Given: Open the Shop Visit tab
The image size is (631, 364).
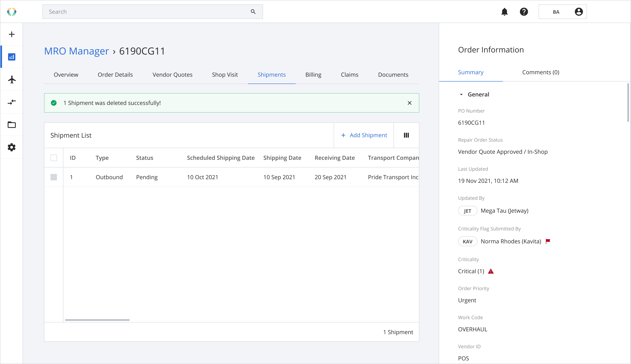Looking at the screenshot, I should tap(225, 75).
